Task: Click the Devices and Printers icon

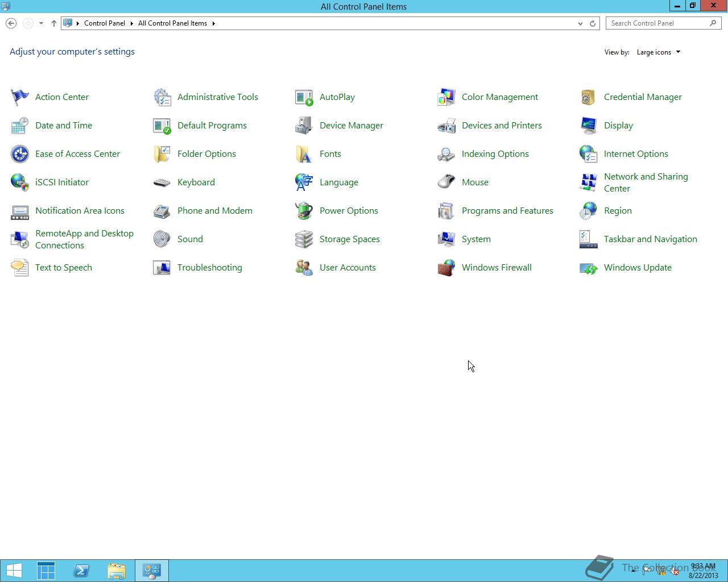Action: 446,126
